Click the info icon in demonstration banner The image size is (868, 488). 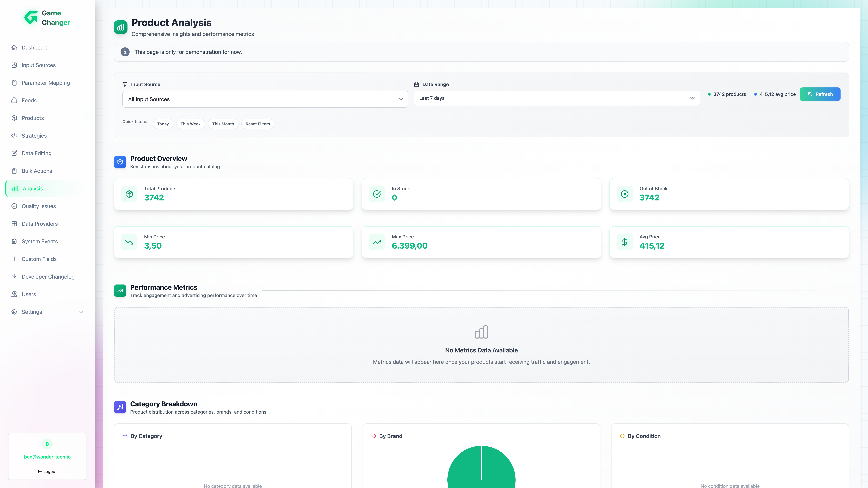pyautogui.click(x=125, y=52)
